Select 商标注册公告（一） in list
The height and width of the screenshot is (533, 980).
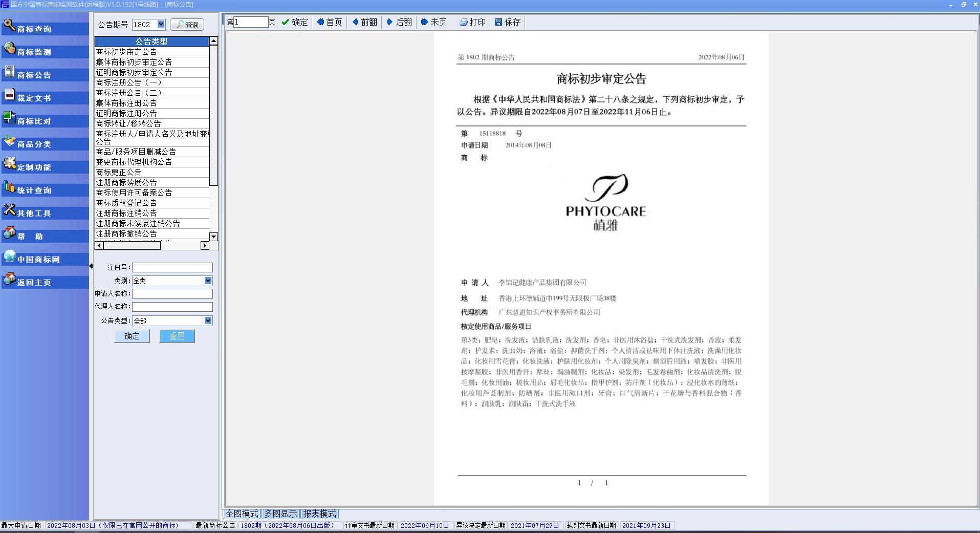tap(152, 82)
